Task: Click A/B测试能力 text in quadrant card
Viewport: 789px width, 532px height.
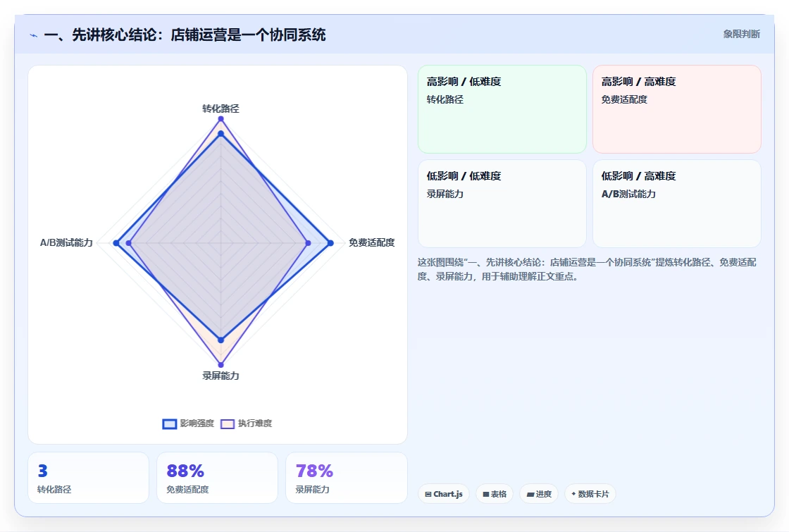Action: pyautogui.click(x=628, y=194)
